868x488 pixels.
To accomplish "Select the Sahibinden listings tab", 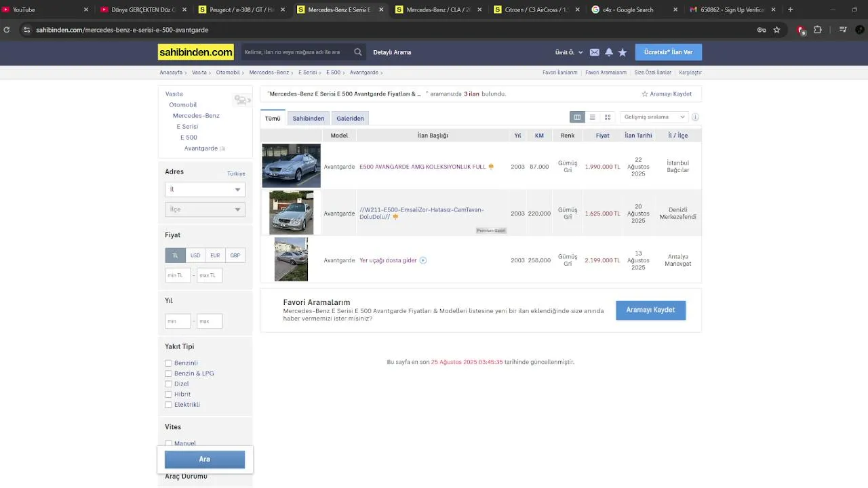I will [309, 118].
